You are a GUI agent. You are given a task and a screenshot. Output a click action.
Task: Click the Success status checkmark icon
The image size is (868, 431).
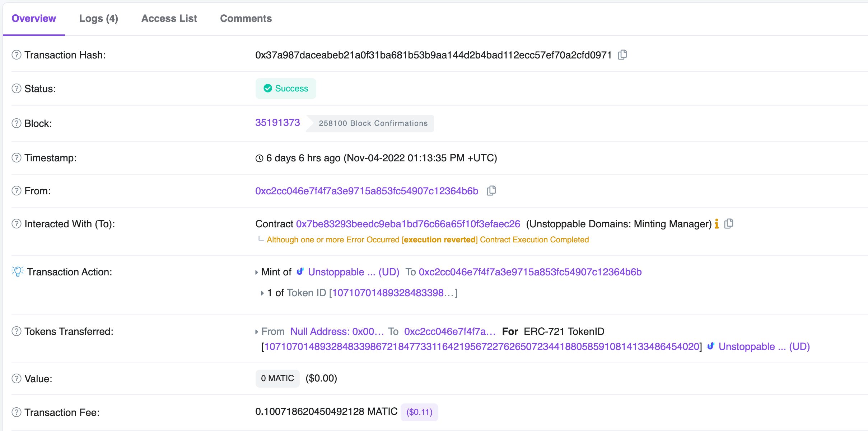pyautogui.click(x=267, y=89)
